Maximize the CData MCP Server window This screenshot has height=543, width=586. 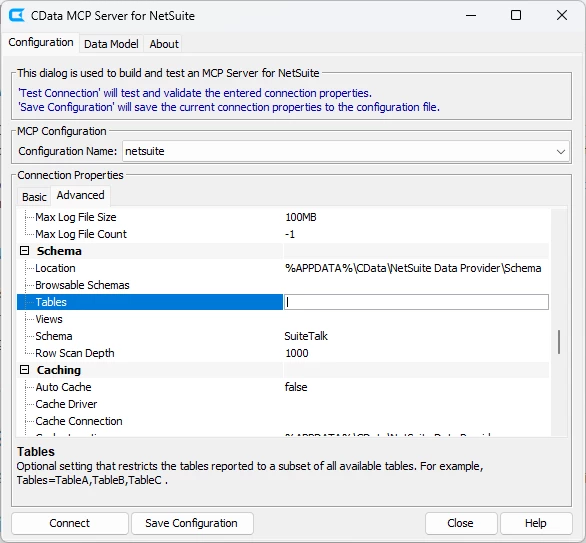[516, 15]
